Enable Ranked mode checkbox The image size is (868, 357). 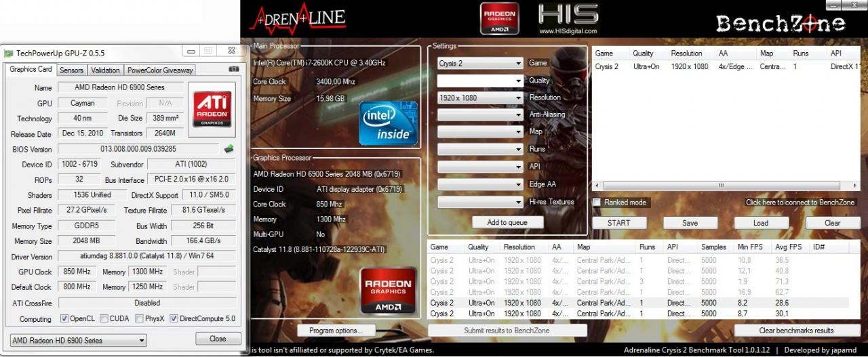coord(597,202)
